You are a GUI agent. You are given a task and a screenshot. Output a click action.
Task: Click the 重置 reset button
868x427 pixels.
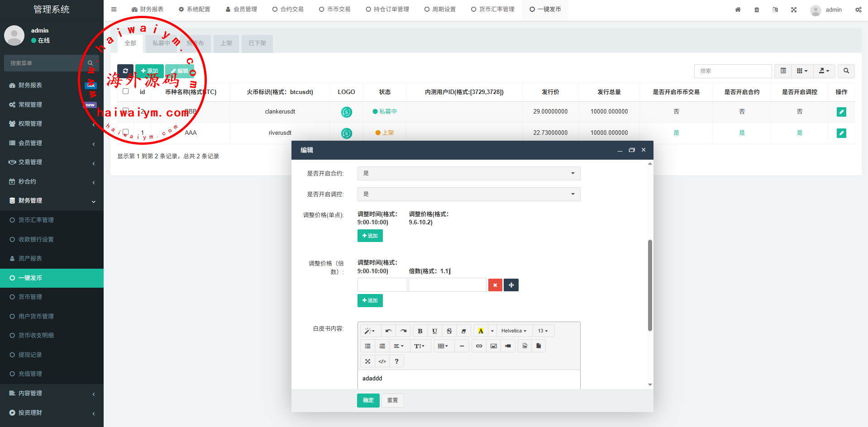coord(392,400)
